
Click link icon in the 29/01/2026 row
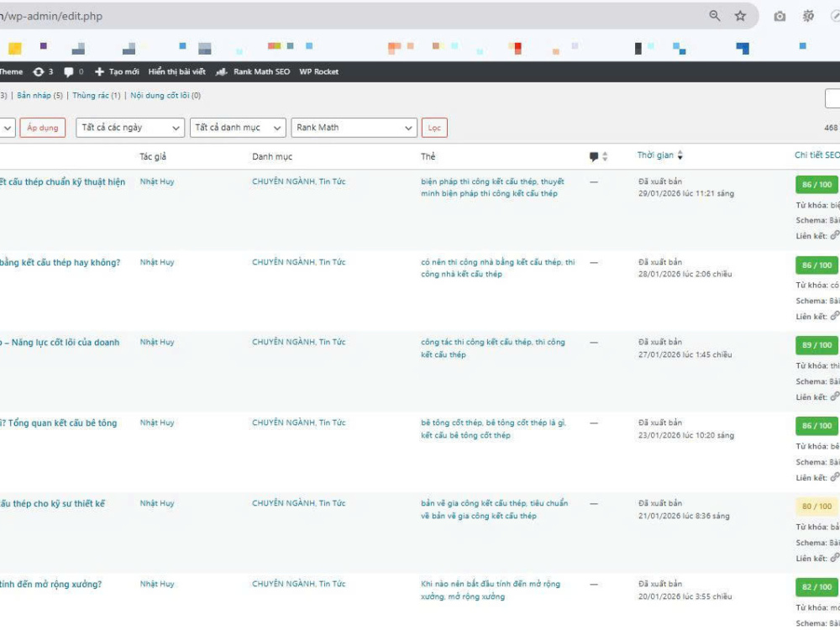(x=835, y=235)
